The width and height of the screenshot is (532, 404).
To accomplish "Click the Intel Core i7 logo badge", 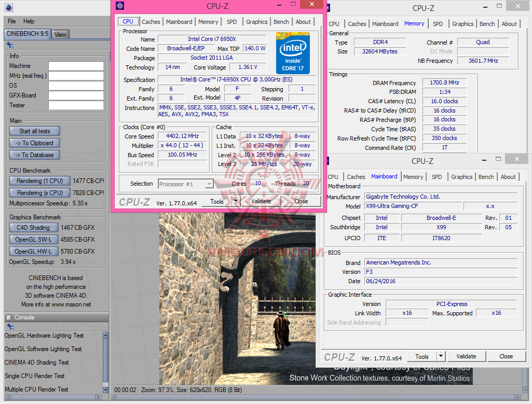I will tap(293, 53).
